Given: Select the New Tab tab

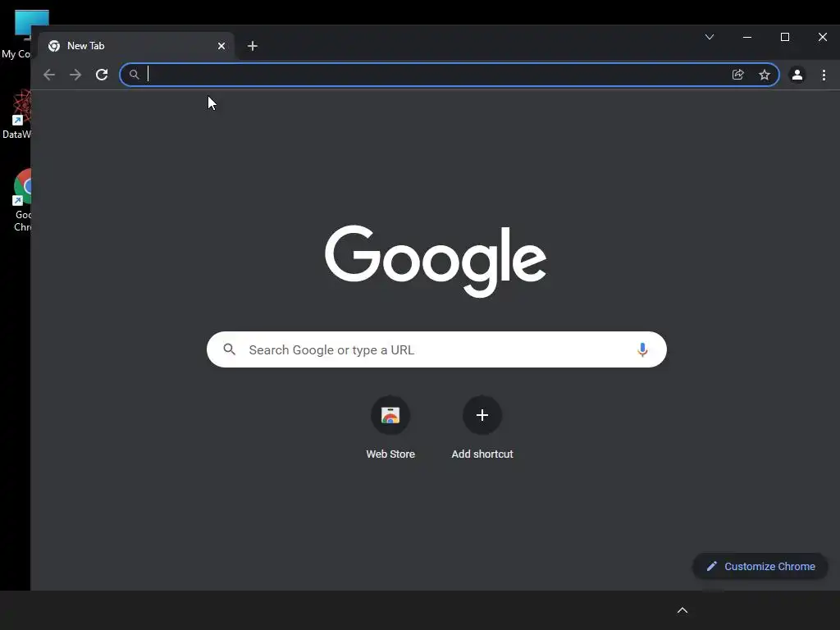Looking at the screenshot, I should click(x=136, y=46).
